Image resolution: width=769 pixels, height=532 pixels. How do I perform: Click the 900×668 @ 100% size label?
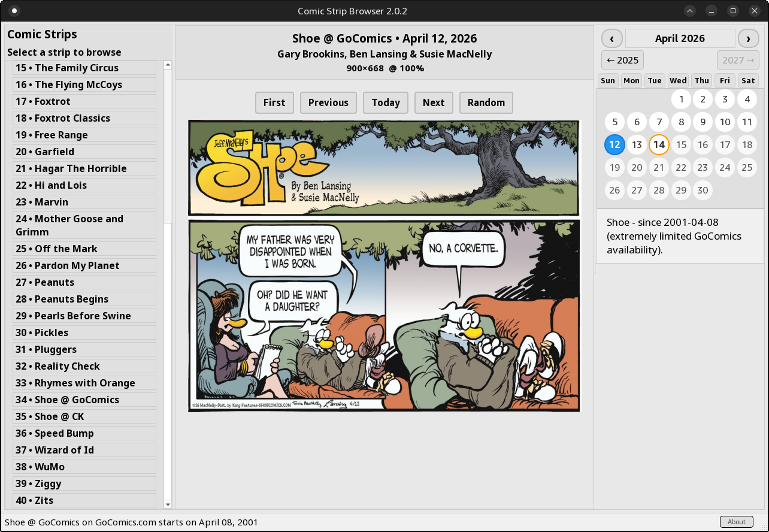pos(385,68)
